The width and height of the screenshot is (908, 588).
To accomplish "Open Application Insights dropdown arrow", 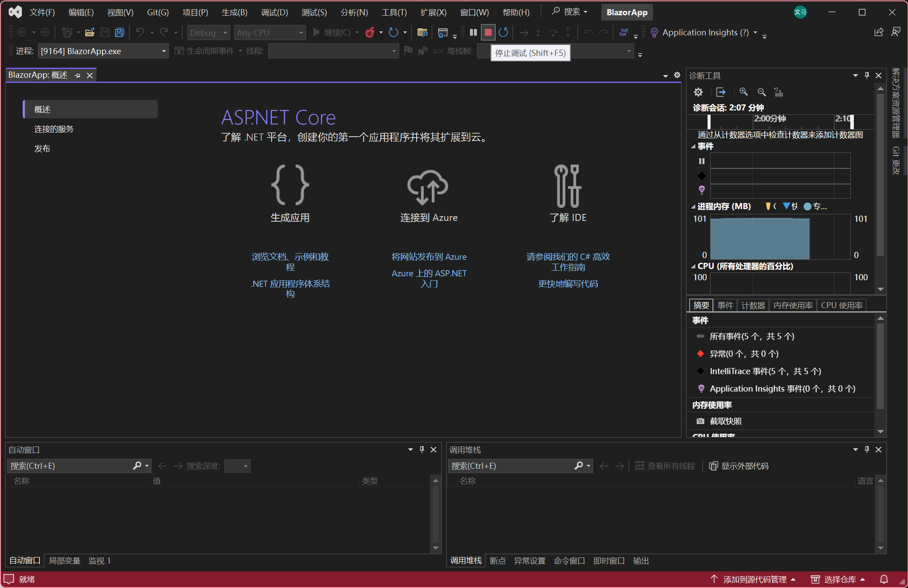I will pyautogui.click(x=755, y=32).
